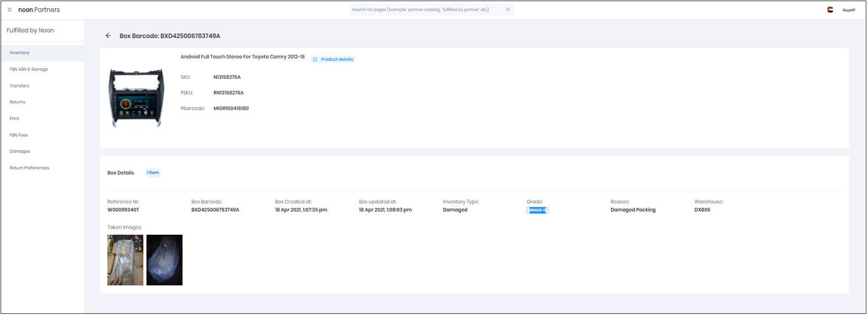
Task: Click the highlighted GRADE-D badge
Action: pos(537,210)
